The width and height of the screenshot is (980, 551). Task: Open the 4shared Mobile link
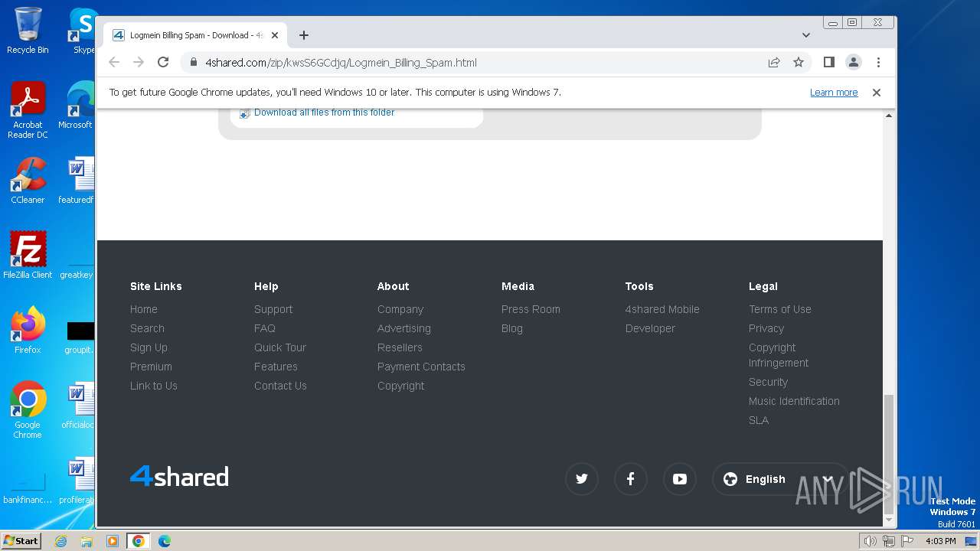(662, 309)
